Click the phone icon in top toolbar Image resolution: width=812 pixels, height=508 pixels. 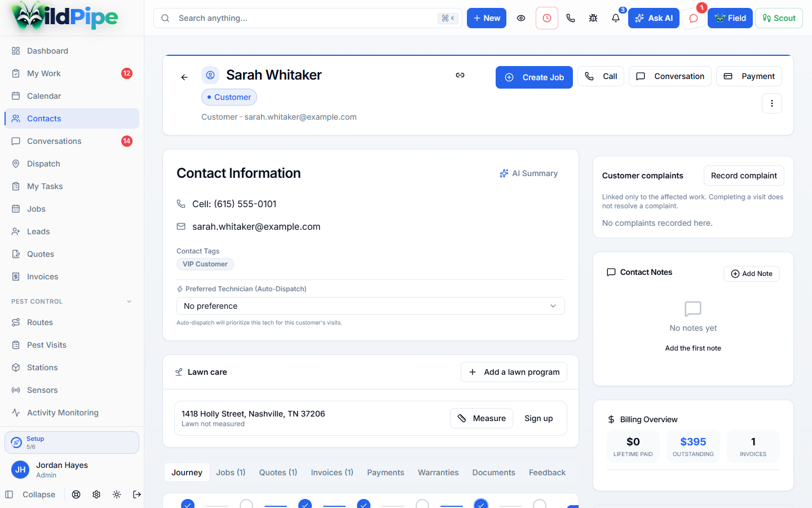point(571,18)
